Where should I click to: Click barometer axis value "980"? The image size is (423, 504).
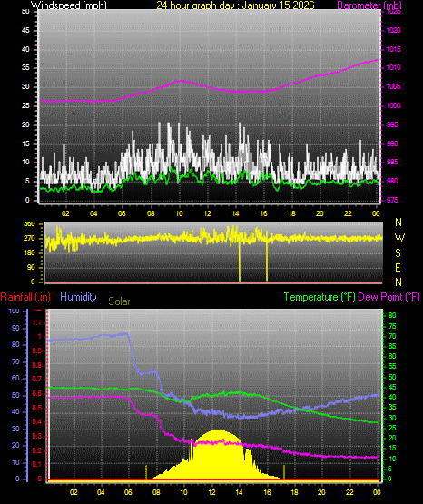coord(392,181)
